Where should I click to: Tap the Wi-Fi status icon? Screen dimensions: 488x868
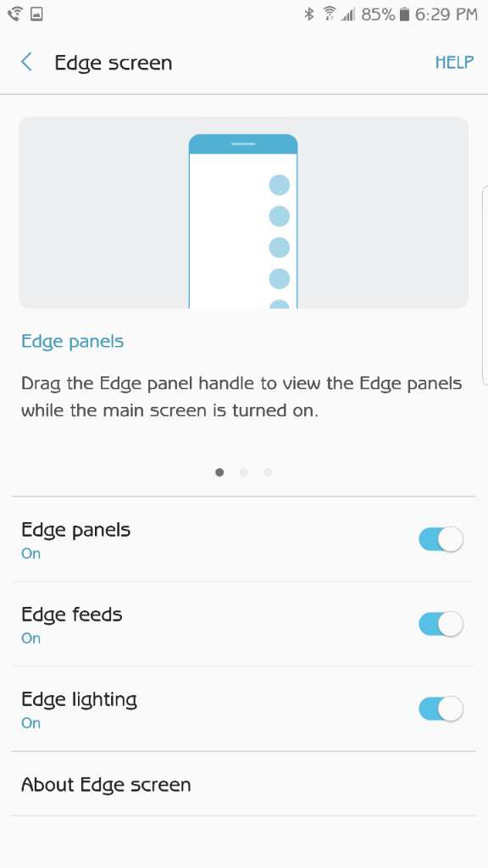(x=330, y=14)
